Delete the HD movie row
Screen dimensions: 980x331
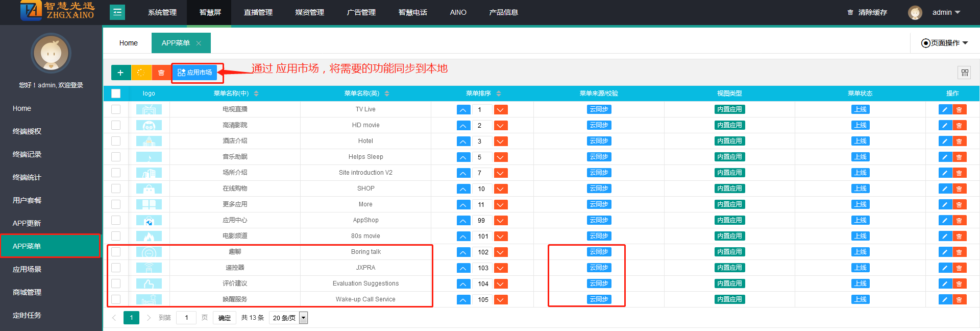pos(959,125)
